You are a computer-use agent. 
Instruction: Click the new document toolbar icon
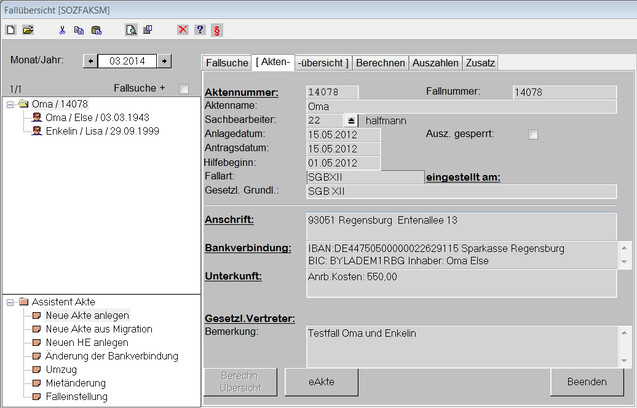tap(10, 30)
